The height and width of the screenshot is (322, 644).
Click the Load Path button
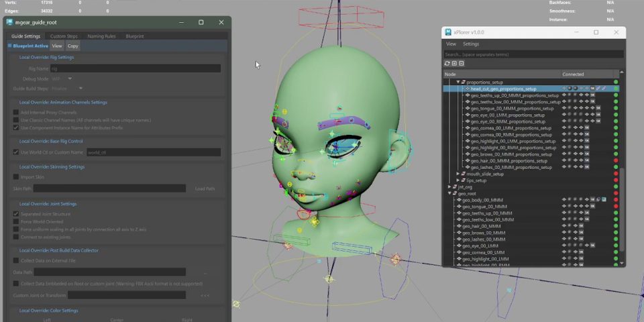[x=205, y=189]
